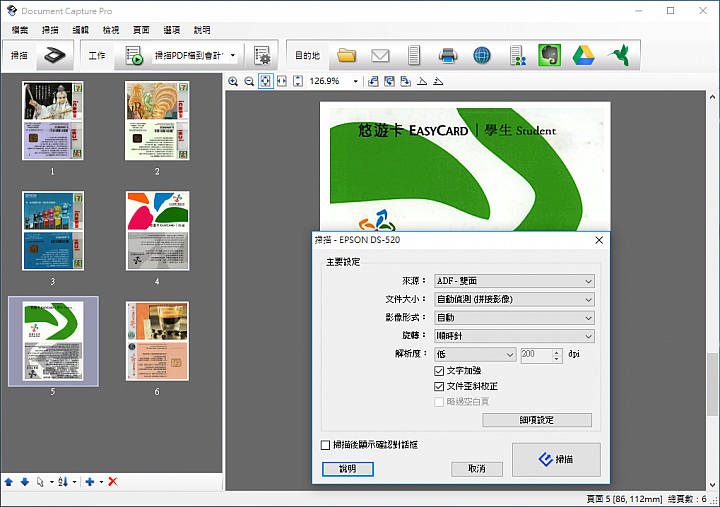
Task: Uncheck 文字加強 text enhancement checkbox
Action: [x=439, y=371]
